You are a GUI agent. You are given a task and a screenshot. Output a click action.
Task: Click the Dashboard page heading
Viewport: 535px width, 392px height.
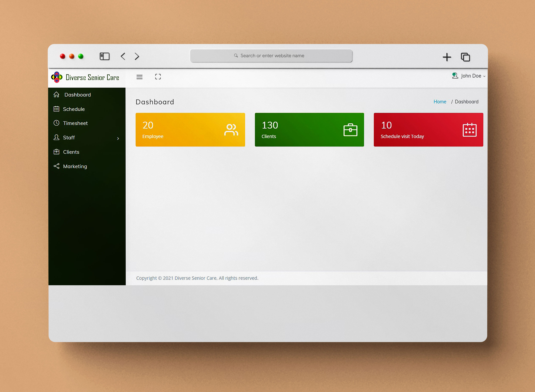[x=155, y=102]
